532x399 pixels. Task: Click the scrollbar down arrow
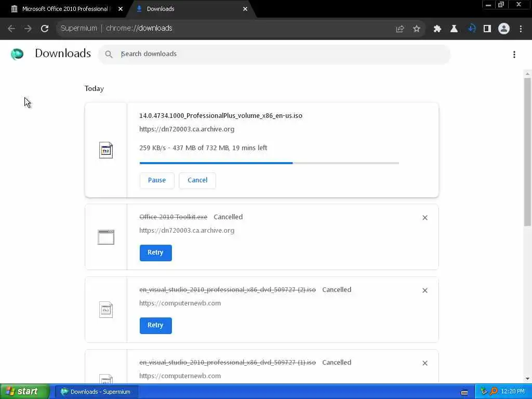527,379
